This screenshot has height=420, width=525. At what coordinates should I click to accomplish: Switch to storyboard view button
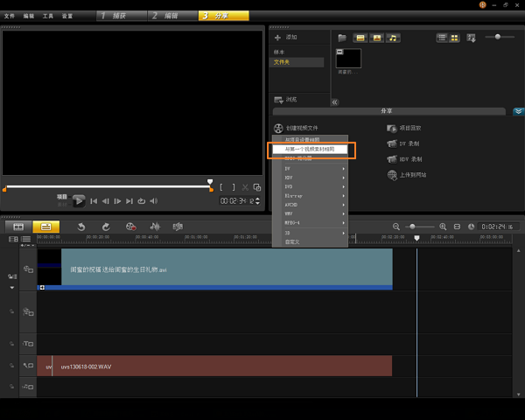point(18,227)
